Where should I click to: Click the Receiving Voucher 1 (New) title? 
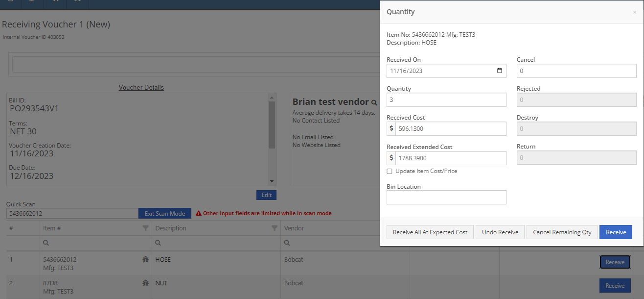[56, 24]
